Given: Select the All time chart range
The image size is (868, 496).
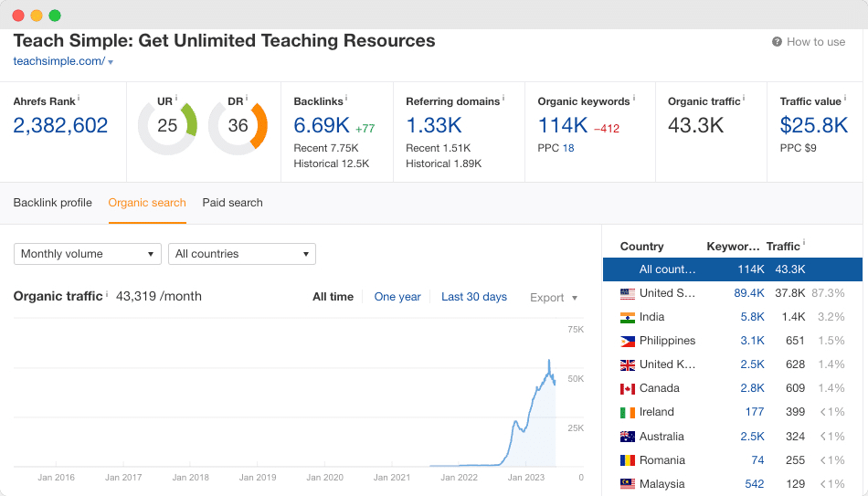Looking at the screenshot, I should [x=333, y=297].
